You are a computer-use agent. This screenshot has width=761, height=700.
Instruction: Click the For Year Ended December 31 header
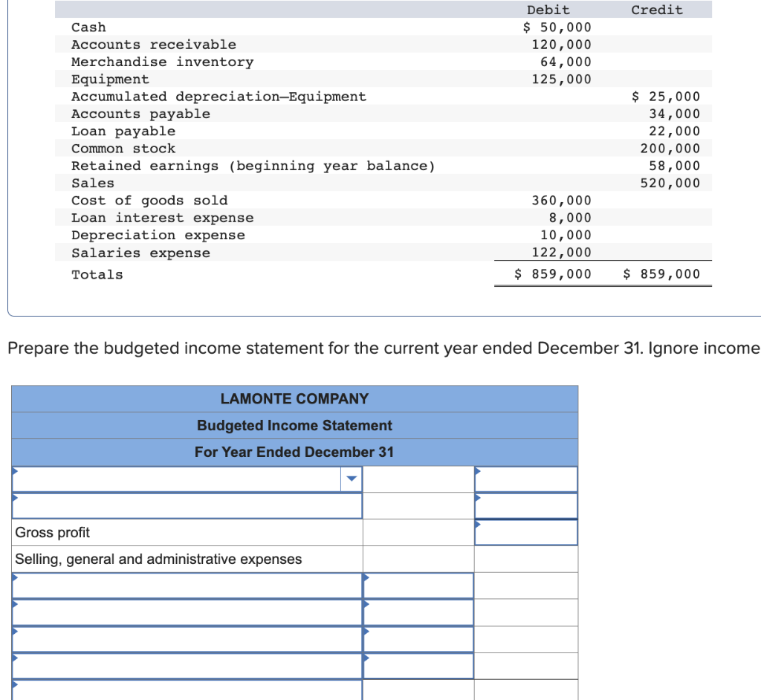pos(294,452)
